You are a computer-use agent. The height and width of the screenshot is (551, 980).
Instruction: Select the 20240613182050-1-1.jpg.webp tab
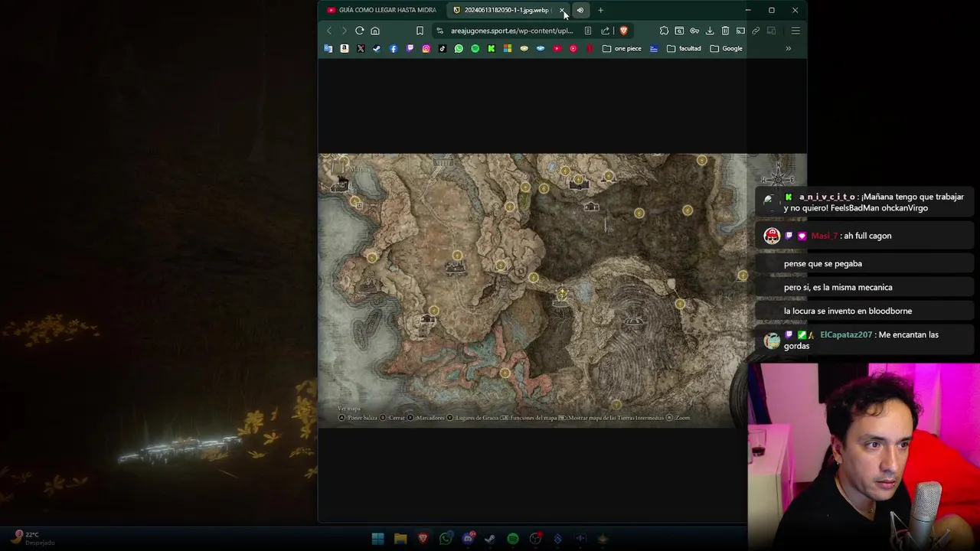501,10
